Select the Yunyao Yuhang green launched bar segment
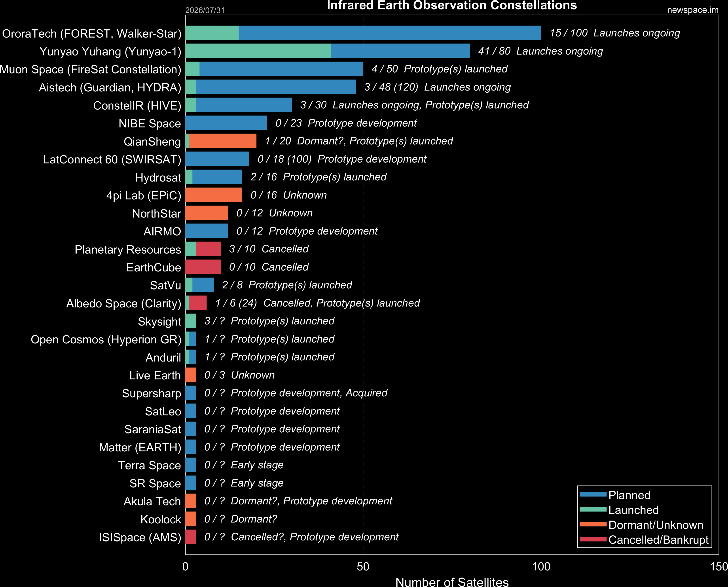The width and height of the screenshot is (728, 587). (x=258, y=51)
